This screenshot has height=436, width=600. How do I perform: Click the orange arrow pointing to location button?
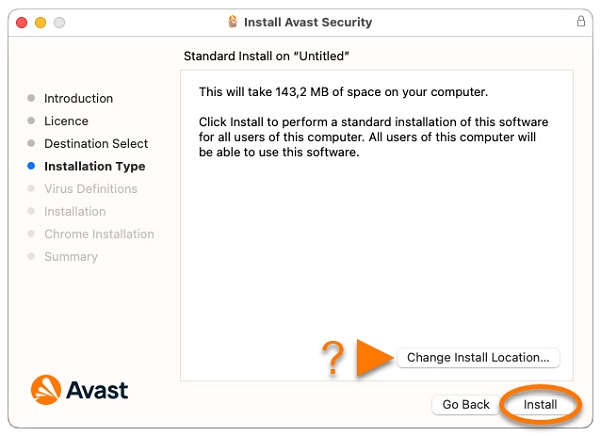point(375,358)
